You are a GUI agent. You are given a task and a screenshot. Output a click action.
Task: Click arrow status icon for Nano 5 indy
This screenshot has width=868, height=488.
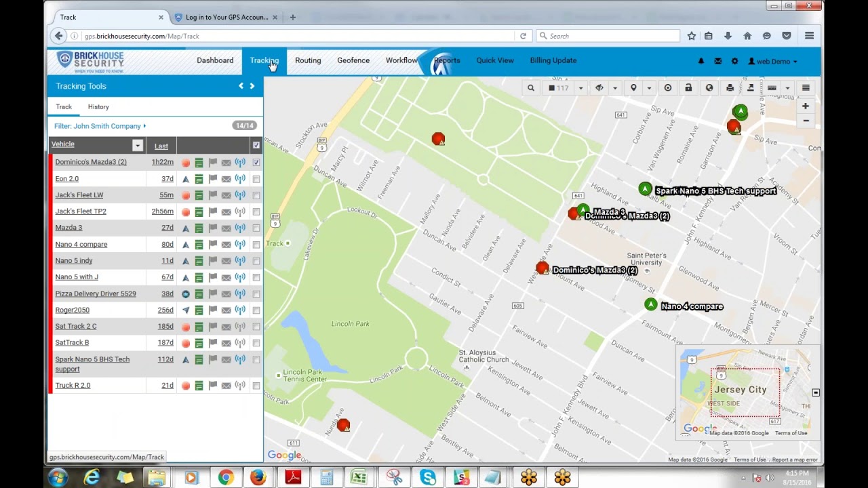tap(186, 261)
